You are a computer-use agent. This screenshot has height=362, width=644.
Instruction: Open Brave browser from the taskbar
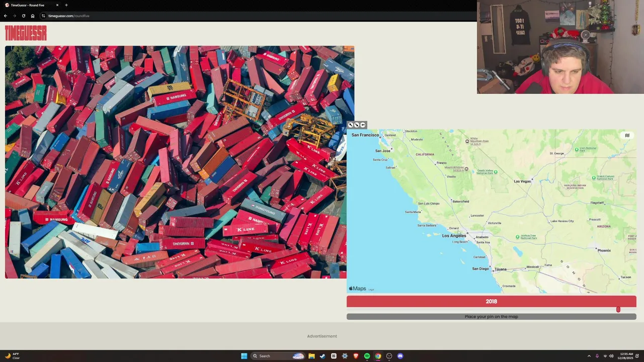pos(356,356)
